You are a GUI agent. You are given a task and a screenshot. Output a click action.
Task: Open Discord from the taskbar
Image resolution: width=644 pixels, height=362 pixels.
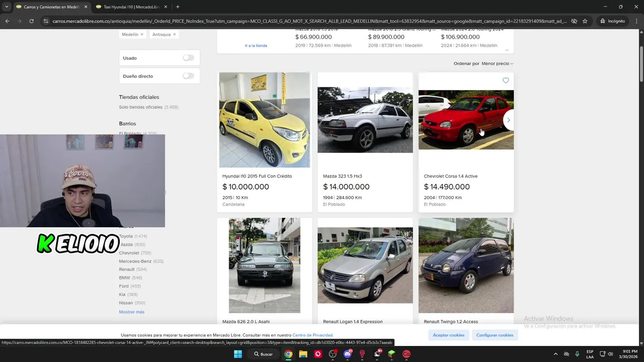[x=347, y=354]
